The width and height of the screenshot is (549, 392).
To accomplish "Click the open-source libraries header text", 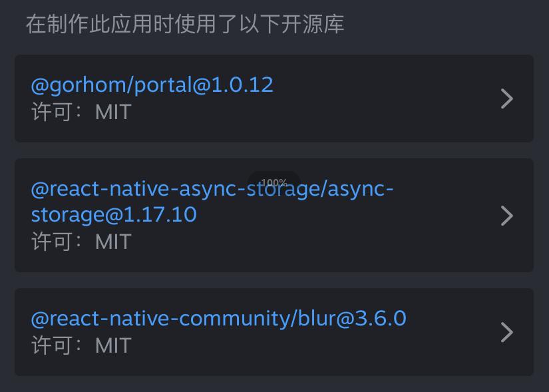I will click(183, 25).
